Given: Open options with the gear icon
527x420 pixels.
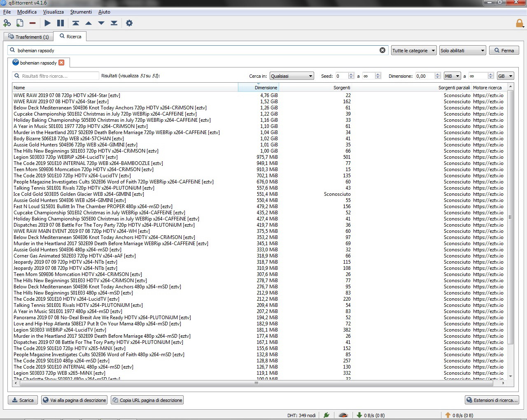Looking at the screenshot, I should pos(129,23).
